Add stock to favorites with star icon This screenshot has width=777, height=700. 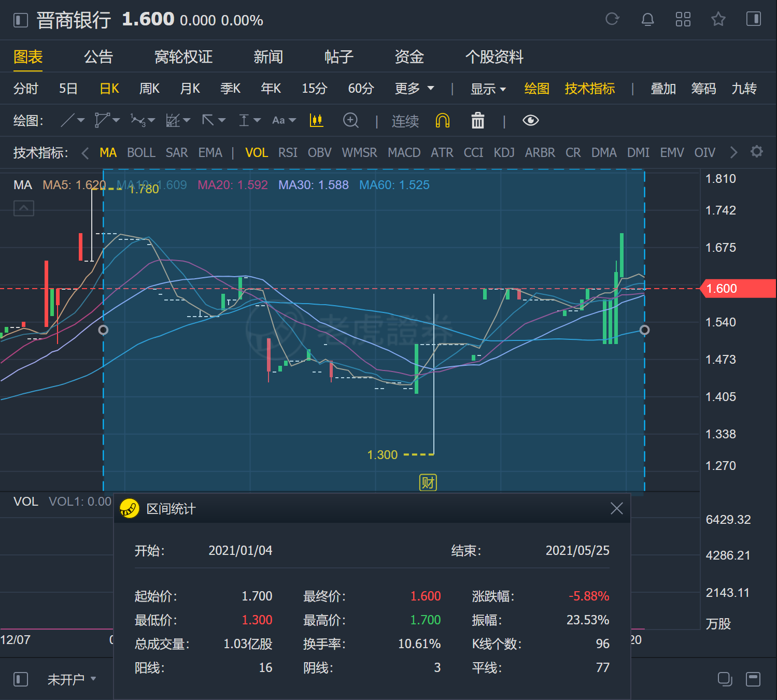718,20
